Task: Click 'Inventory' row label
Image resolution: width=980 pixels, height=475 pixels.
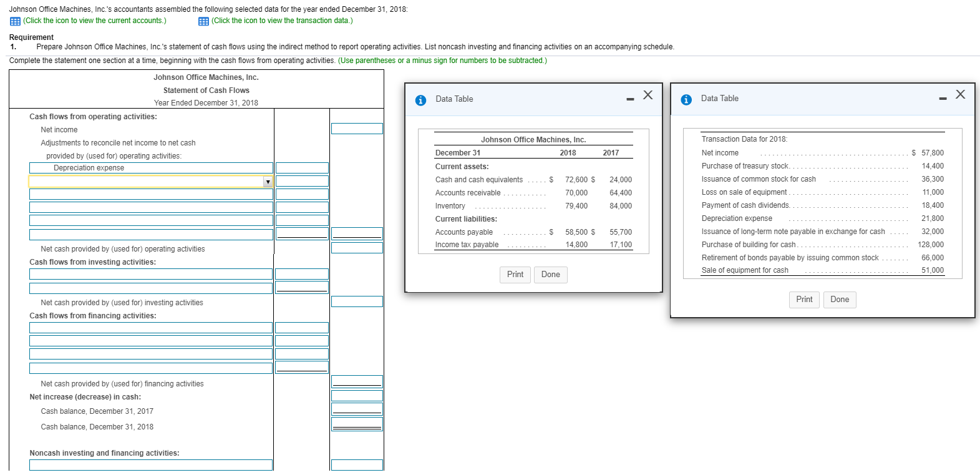Action: (450, 206)
